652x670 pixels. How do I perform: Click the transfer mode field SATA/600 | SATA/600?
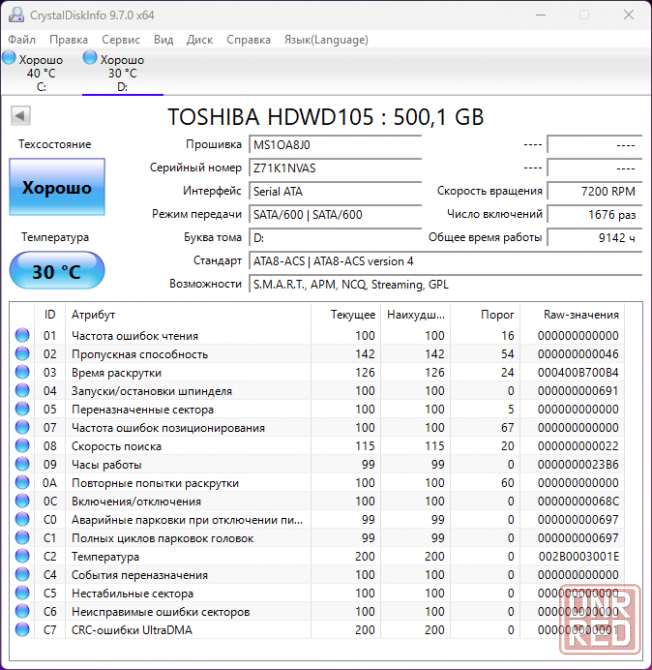click(x=335, y=214)
